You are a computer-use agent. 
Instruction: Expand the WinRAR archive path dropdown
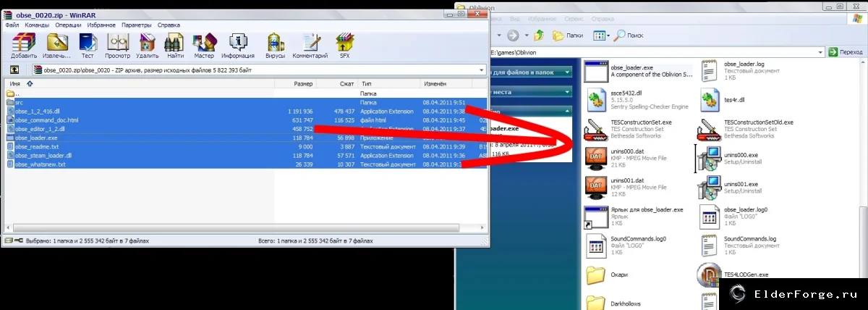(480, 70)
